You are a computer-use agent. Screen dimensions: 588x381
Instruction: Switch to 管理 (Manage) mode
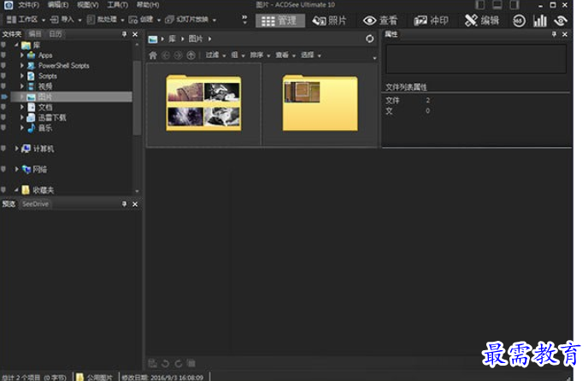[x=279, y=21]
